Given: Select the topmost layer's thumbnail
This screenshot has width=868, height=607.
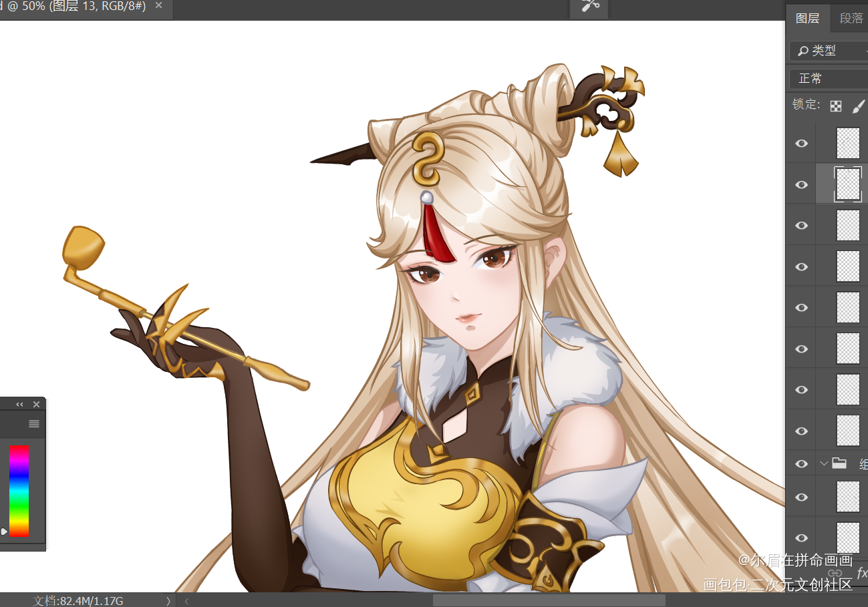Looking at the screenshot, I should (x=848, y=143).
